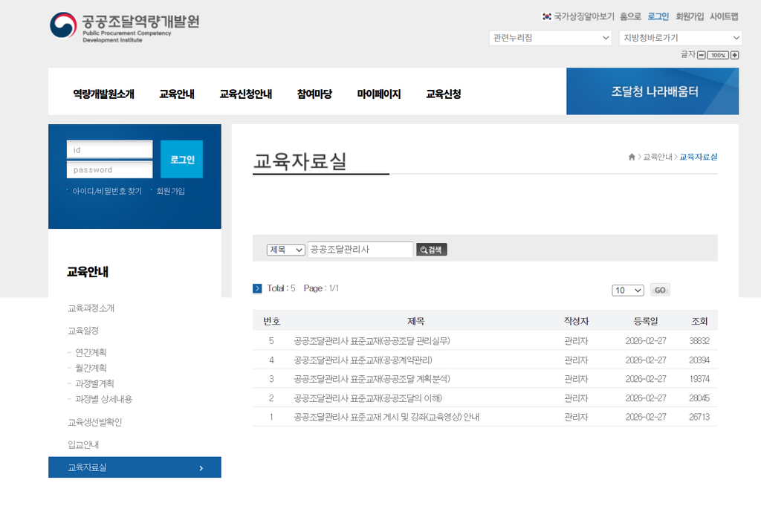The image size is (761, 532).
Task: Click the 제목 column header
Action: pyautogui.click(x=416, y=321)
